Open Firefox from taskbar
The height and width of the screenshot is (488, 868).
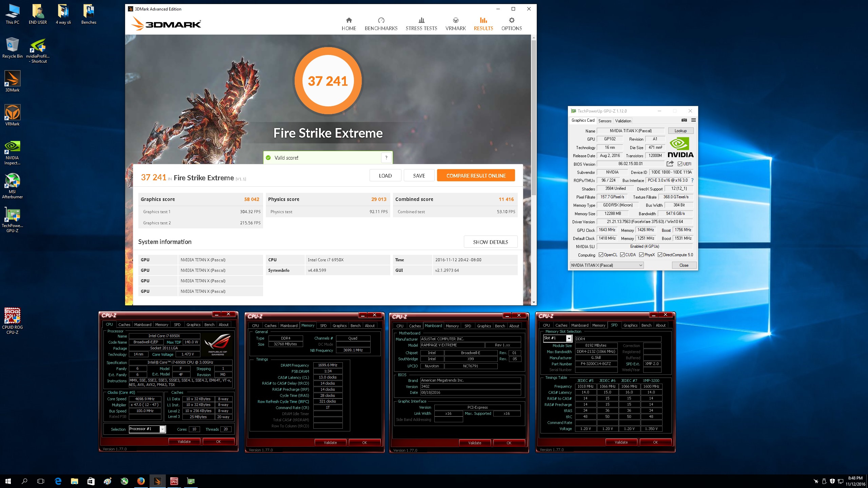tap(141, 481)
